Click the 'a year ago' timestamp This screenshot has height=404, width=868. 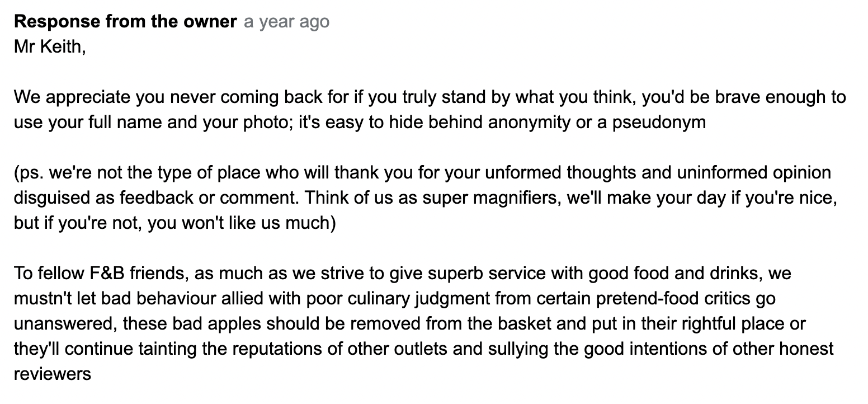pos(287,21)
